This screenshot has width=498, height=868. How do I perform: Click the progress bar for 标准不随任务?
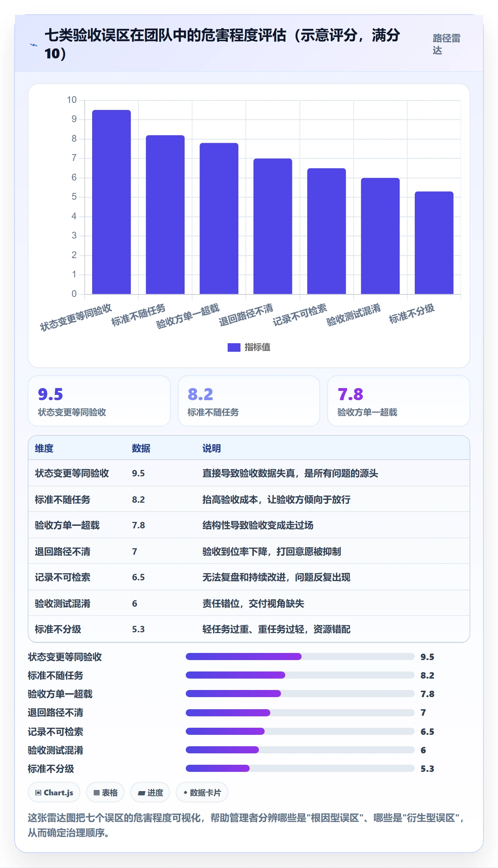tap(300, 675)
